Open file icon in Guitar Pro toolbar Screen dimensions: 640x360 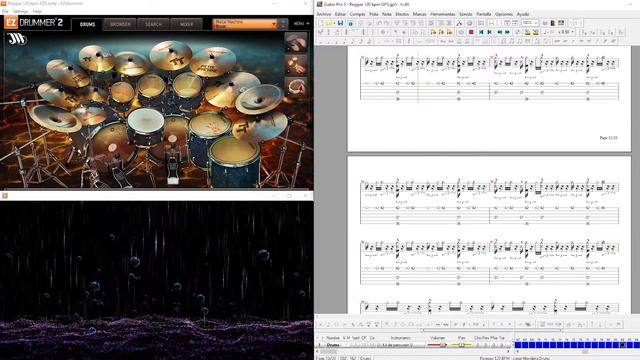[329, 23]
